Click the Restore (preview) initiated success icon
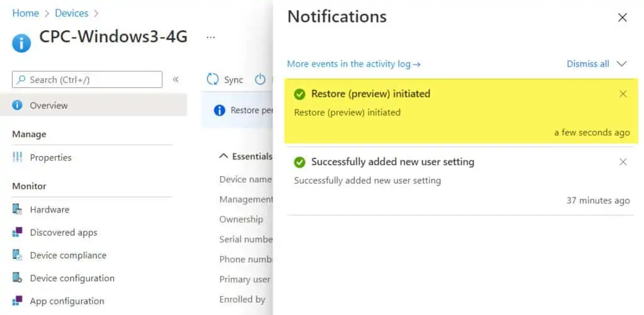This screenshot has width=644, height=315. [300, 94]
